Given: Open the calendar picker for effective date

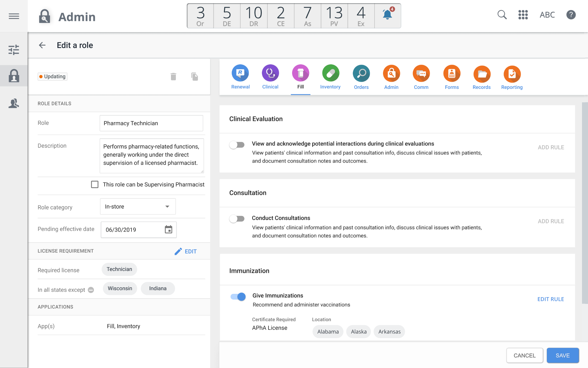Looking at the screenshot, I should pyautogui.click(x=169, y=230).
